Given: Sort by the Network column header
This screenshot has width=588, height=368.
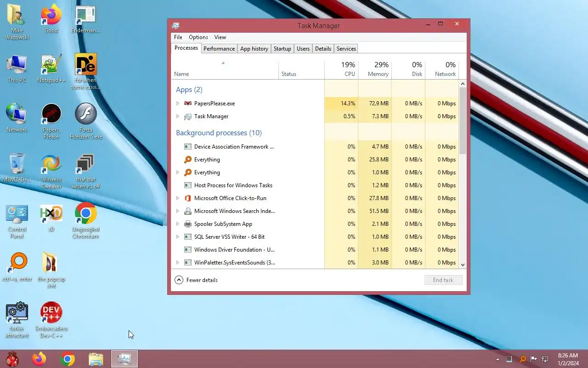Looking at the screenshot, I should [442, 69].
